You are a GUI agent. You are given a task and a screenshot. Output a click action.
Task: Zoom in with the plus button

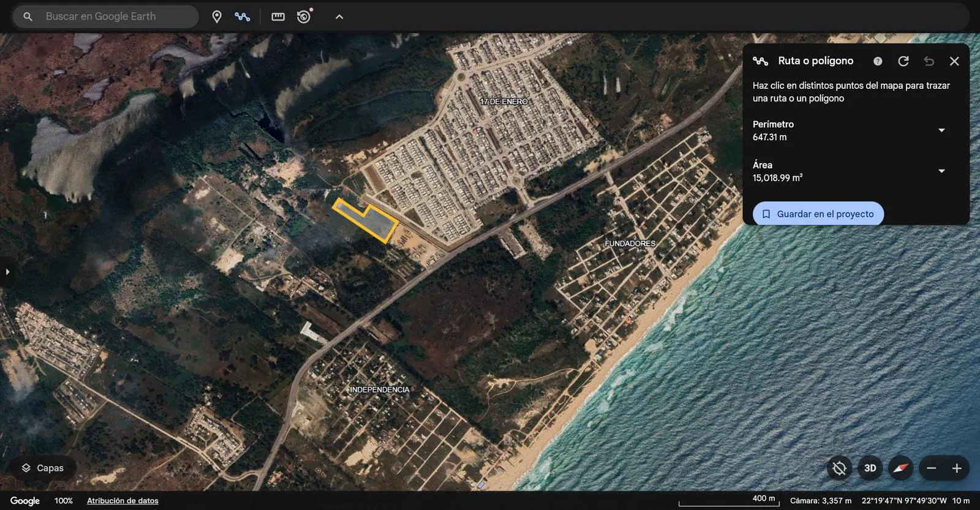(957, 468)
